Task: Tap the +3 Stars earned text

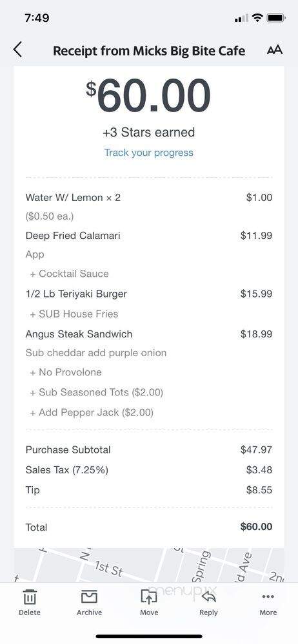Action: (148, 132)
